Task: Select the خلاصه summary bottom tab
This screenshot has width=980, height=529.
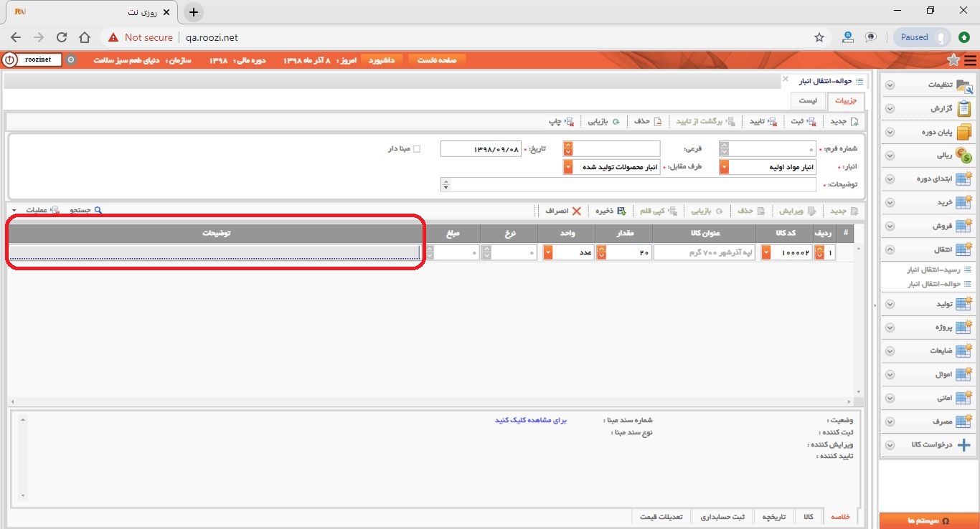Action: click(x=840, y=517)
